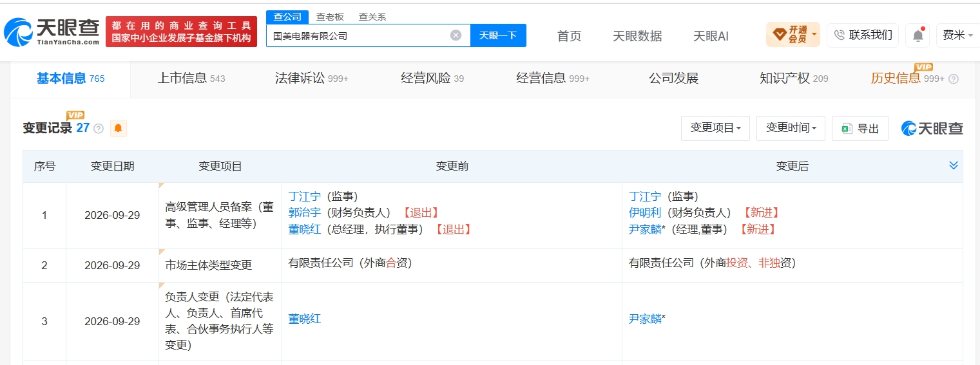Open the 费米 user account dropdown
Viewport: 980px width, 365px height.
(x=957, y=35)
